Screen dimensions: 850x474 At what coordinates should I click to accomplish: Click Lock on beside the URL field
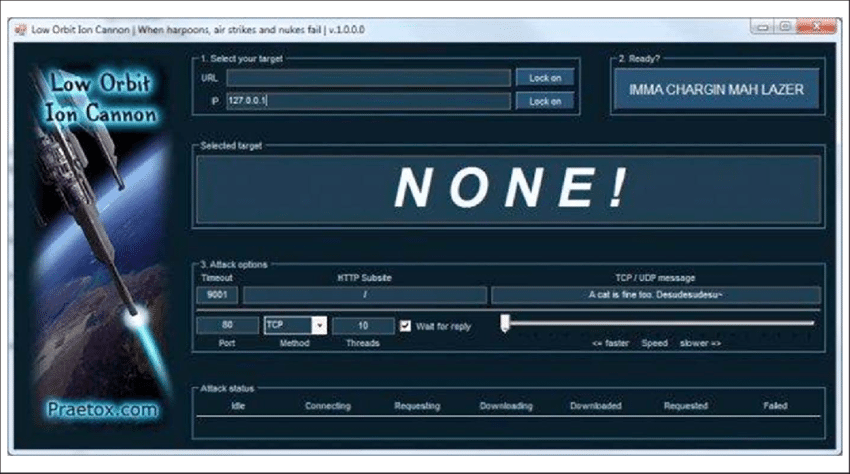point(545,78)
